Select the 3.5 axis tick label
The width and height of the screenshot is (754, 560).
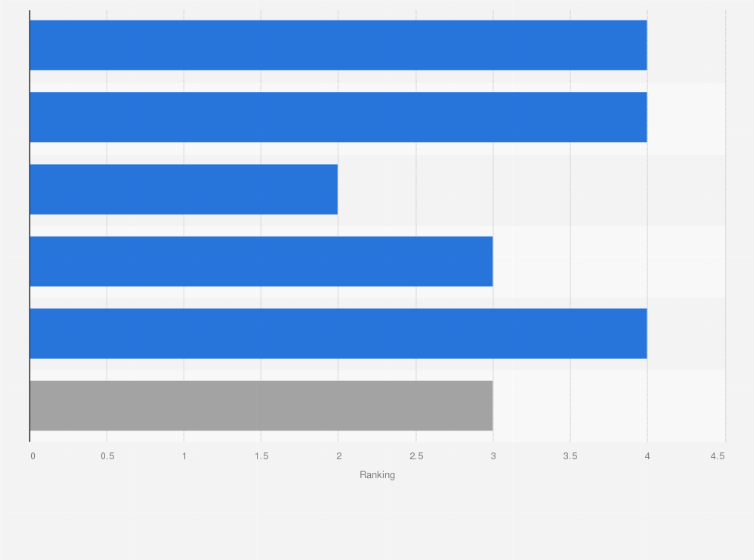570,456
